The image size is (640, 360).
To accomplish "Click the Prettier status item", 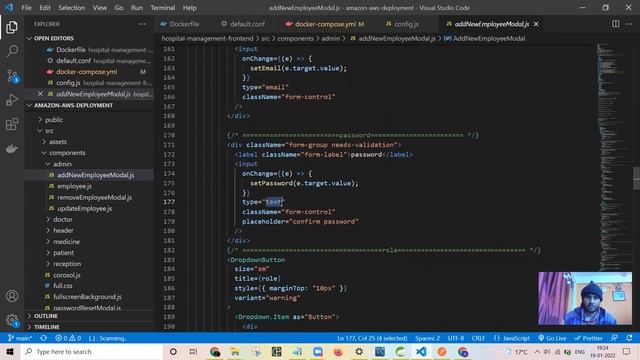I will [588, 338].
